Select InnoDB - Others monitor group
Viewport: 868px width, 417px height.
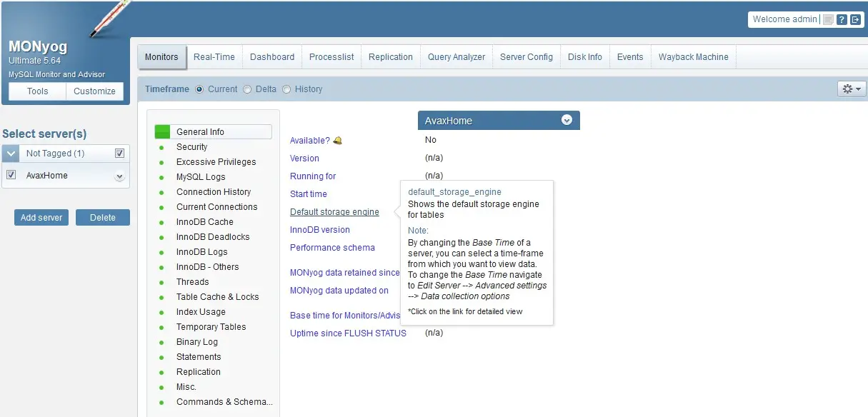tap(208, 267)
